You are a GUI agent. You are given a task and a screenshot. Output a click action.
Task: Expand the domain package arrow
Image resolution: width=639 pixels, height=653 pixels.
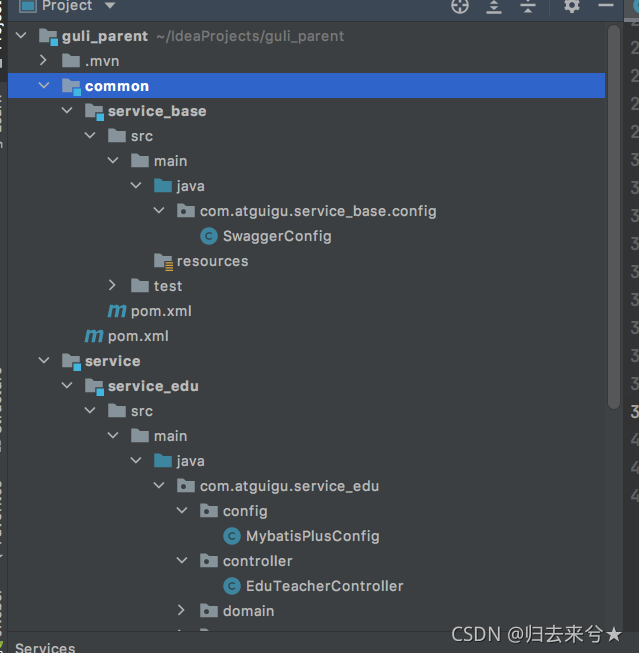click(x=181, y=611)
